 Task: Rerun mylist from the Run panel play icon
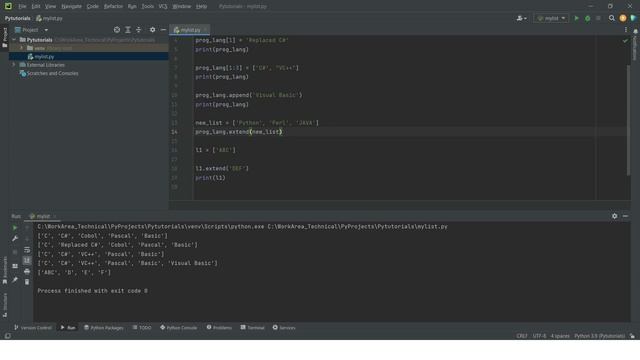(x=15, y=228)
